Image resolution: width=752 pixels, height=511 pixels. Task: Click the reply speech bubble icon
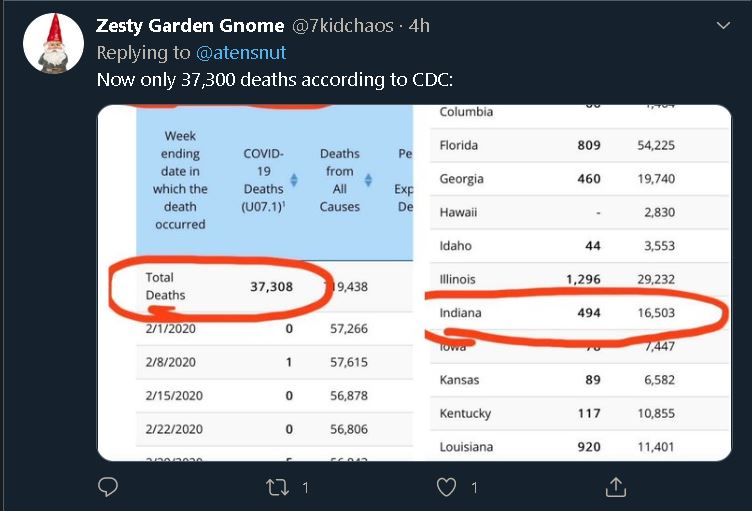coord(108,487)
